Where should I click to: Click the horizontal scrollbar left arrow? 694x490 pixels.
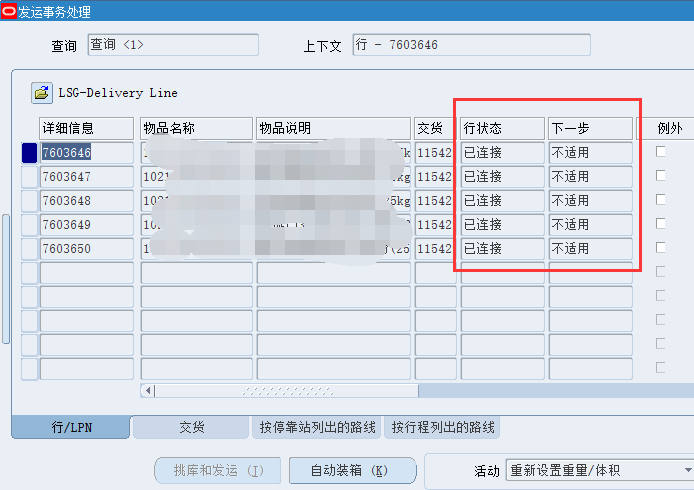coord(148,390)
